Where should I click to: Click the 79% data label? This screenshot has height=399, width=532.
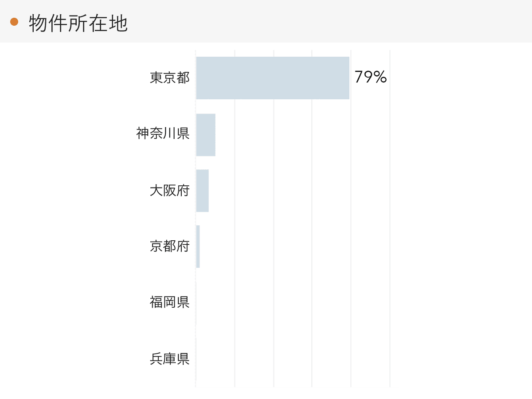tap(371, 78)
